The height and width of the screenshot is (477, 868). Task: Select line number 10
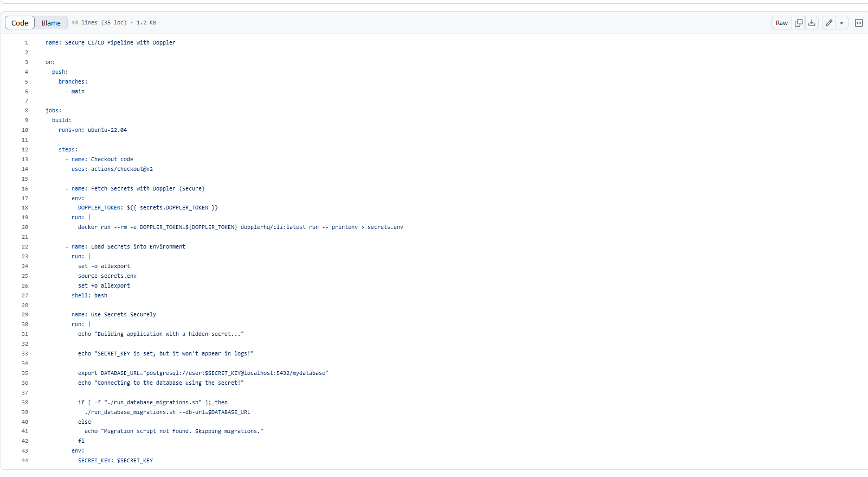click(25, 130)
